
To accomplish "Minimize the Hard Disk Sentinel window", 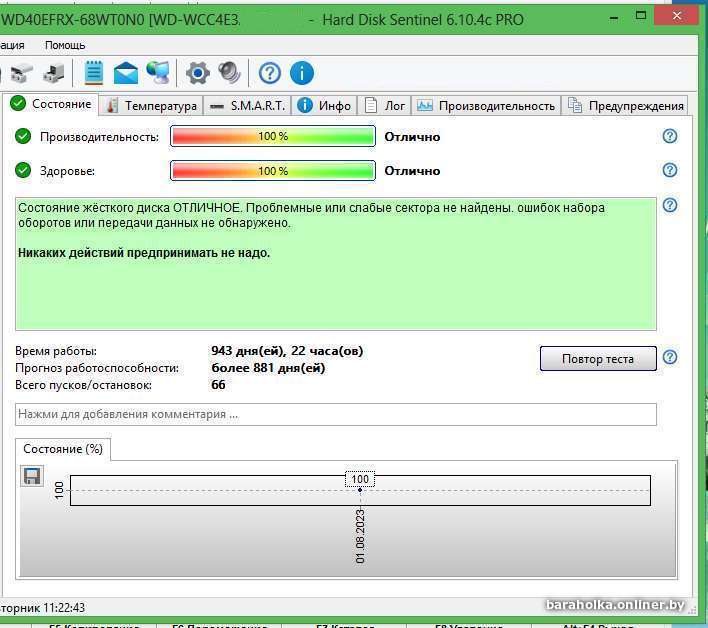I will point(614,17).
